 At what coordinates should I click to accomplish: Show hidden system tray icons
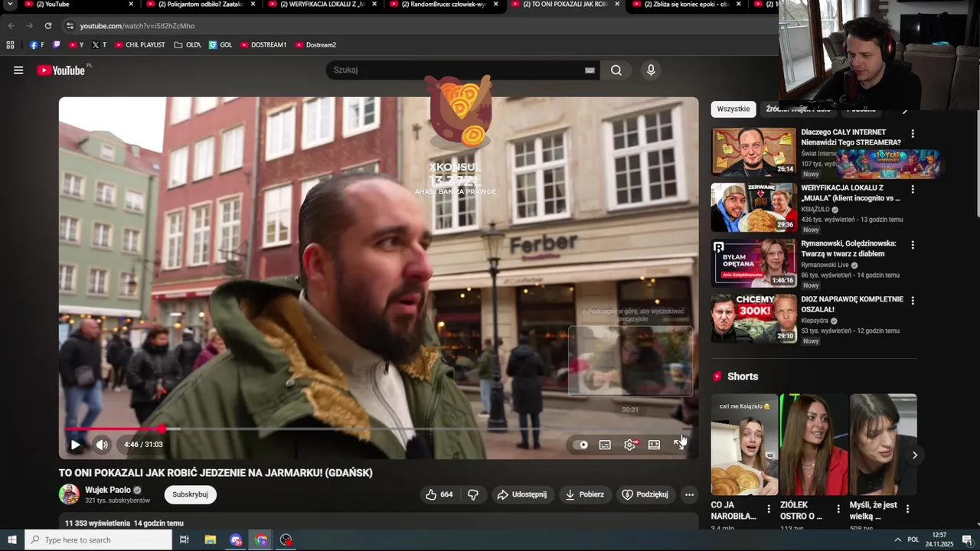[x=897, y=540]
